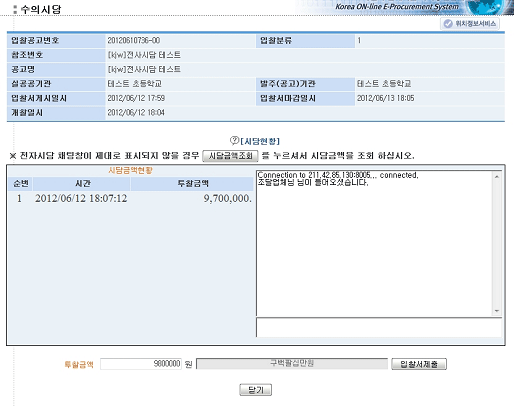The image size is (514, 407).
Task: Click the read-only 구백팔십만원 amount text field
Action: click(x=292, y=364)
